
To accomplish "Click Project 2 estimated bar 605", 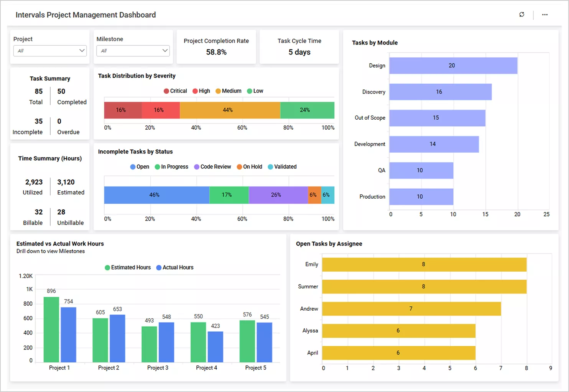I will (100, 340).
